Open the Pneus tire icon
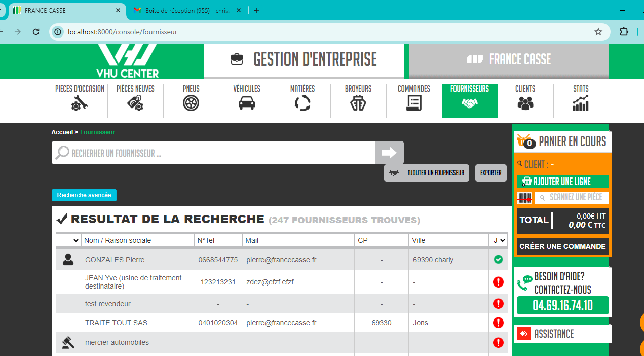The width and height of the screenshot is (644, 356). 191,103
